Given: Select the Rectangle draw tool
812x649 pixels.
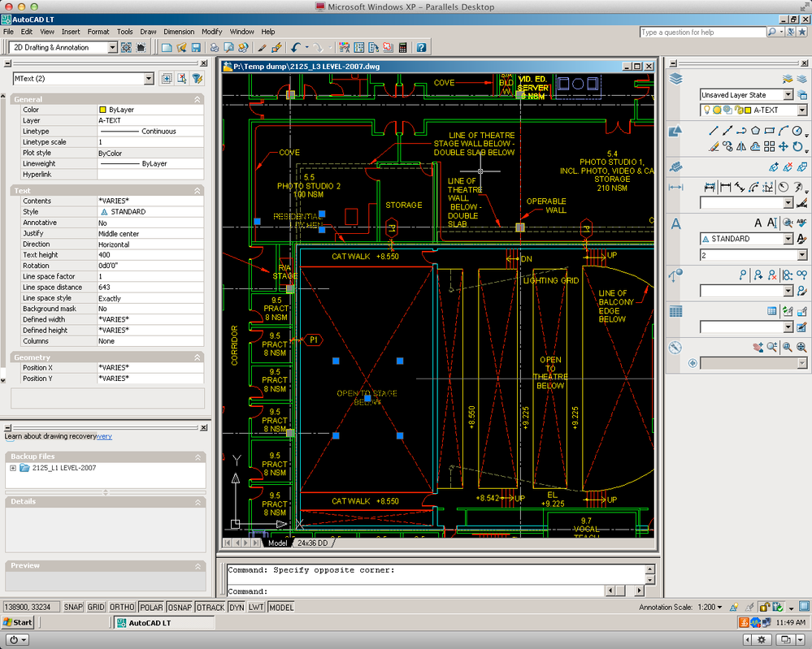Looking at the screenshot, I should point(770,131).
